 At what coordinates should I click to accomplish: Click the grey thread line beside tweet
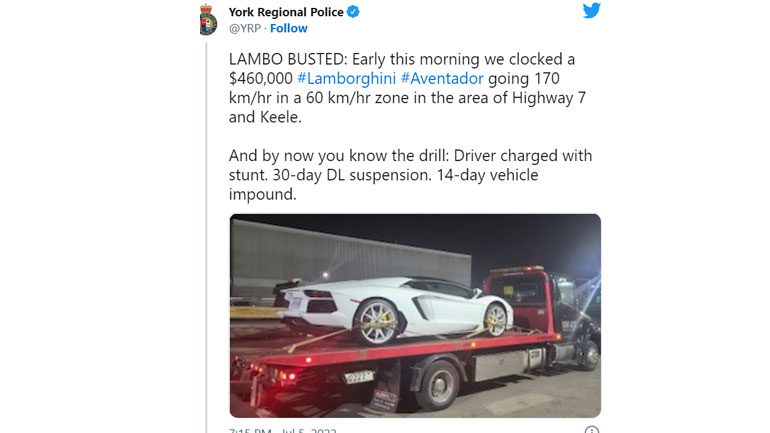click(x=206, y=238)
